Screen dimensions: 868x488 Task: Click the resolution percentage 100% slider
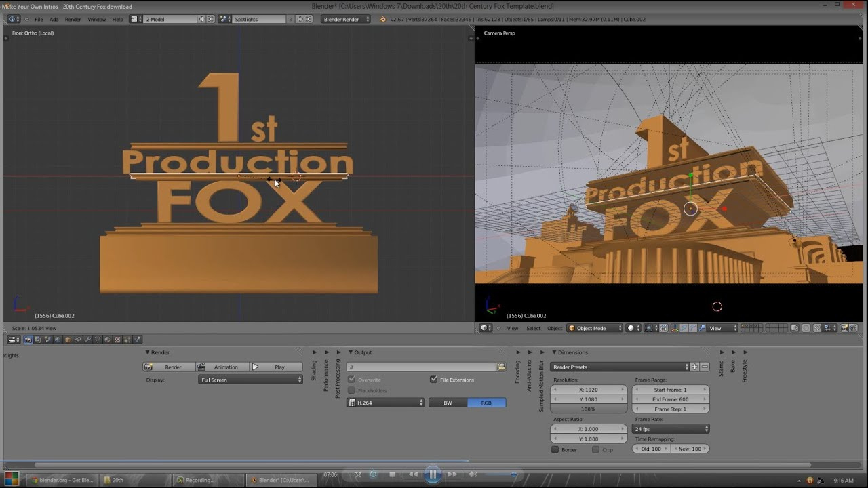[589, 409]
